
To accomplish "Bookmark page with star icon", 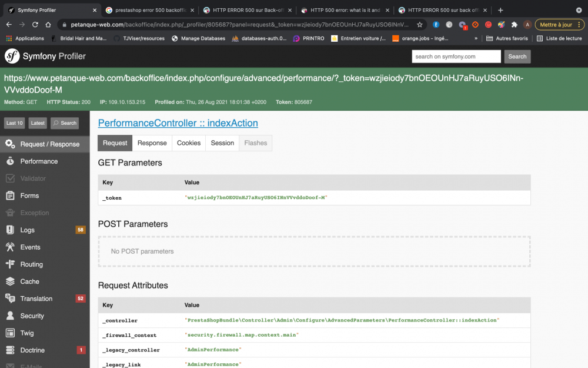I will tap(420, 25).
